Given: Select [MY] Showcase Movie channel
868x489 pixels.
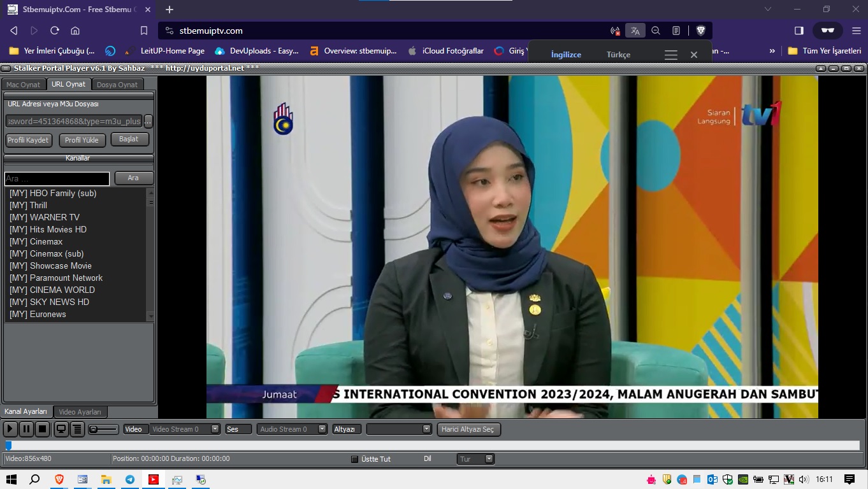Looking at the screenshot, I should [x=76, y=266].
